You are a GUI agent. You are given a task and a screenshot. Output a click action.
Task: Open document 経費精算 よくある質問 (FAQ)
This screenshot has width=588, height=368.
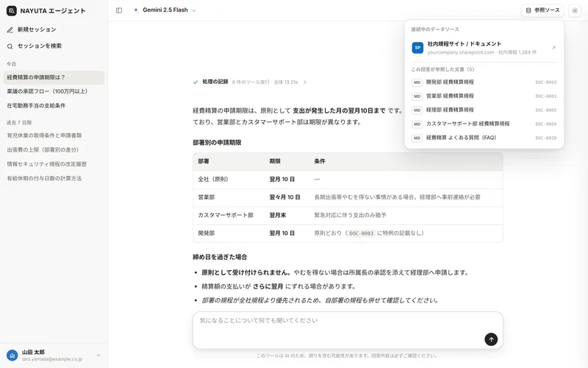[x=484, y=138]
